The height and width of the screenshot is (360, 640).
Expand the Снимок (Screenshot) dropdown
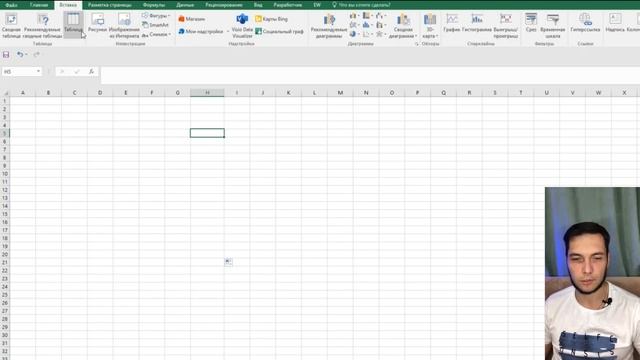click(x=156, y=34)
